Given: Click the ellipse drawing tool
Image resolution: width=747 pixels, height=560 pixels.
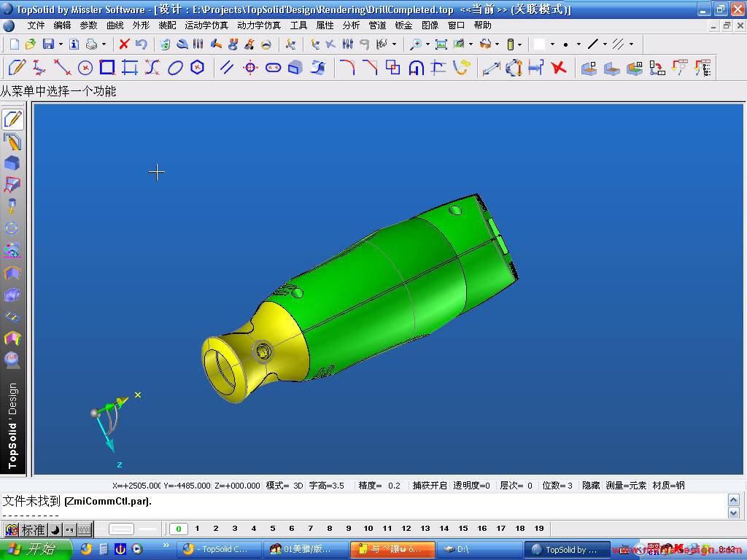Looking at the screenshot, I should tap(175, 68).
